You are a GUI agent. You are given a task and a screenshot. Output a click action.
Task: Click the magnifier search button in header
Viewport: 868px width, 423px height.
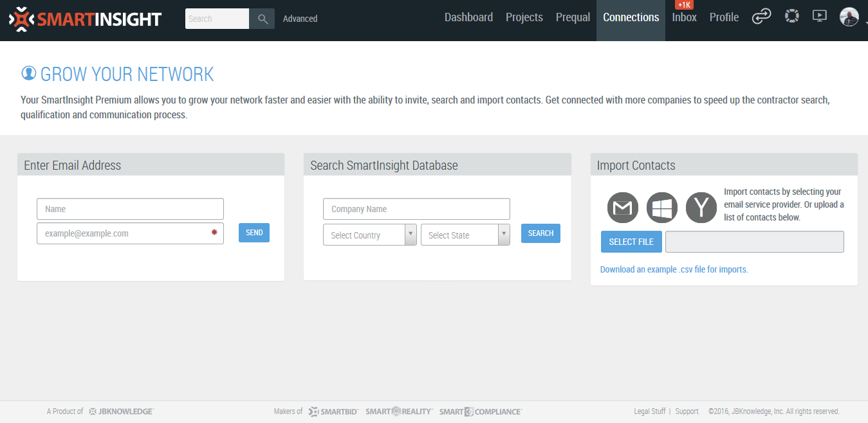pyautogui.click(x=263, y=19)
